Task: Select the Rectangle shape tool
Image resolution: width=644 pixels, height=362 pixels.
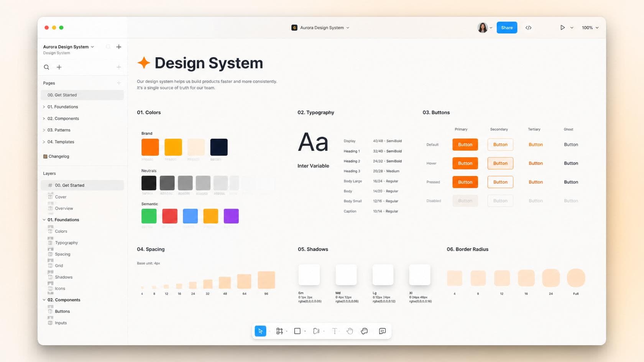Action: (297, 331)
